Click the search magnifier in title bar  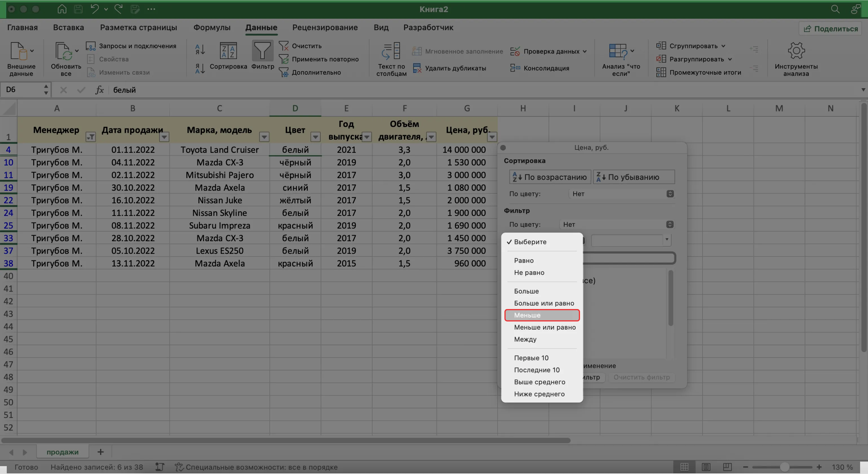(835, 9)
